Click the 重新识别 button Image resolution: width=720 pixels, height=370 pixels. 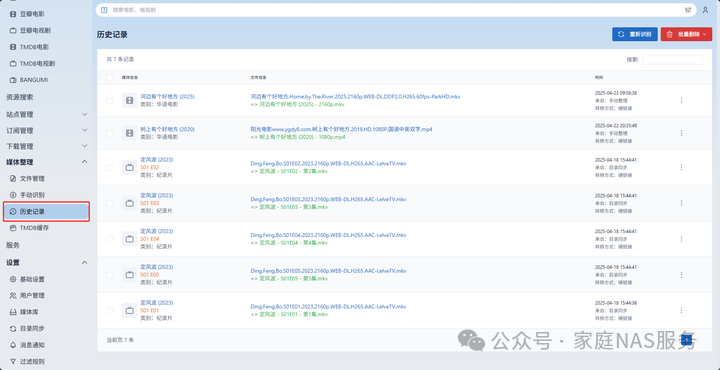(635, 34)
